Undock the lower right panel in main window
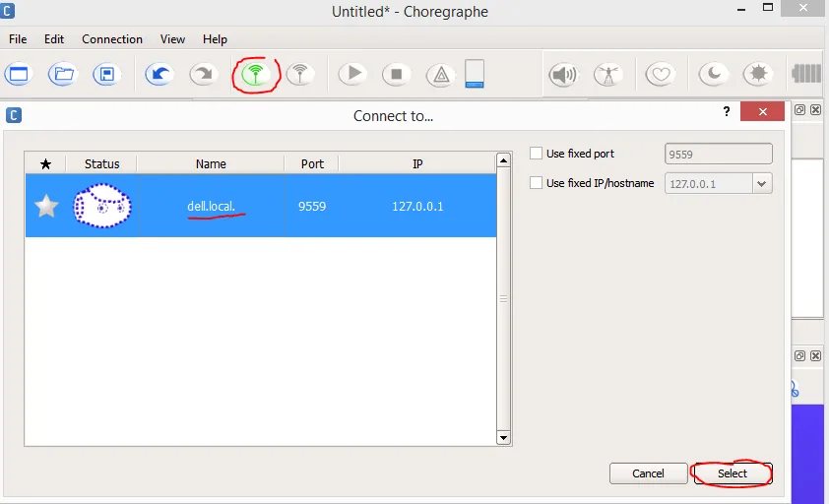The image size is (829, 504). coord(799,356)
